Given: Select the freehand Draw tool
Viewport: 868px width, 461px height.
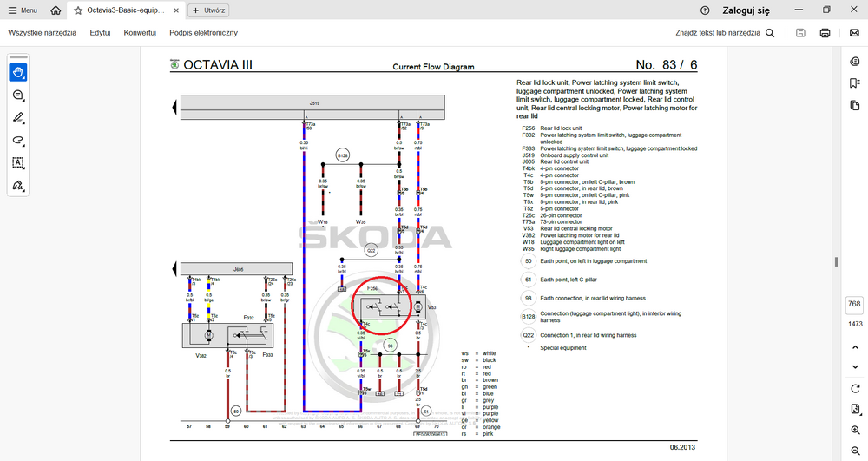Looking at the screenshot, I should pos(17,140).
